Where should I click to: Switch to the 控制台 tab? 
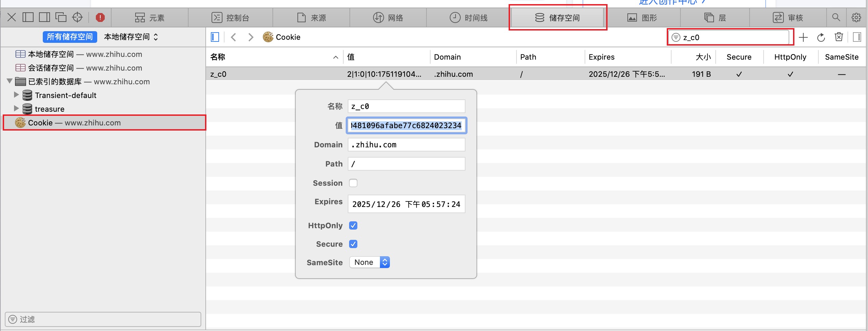click(x=230, y=17)
